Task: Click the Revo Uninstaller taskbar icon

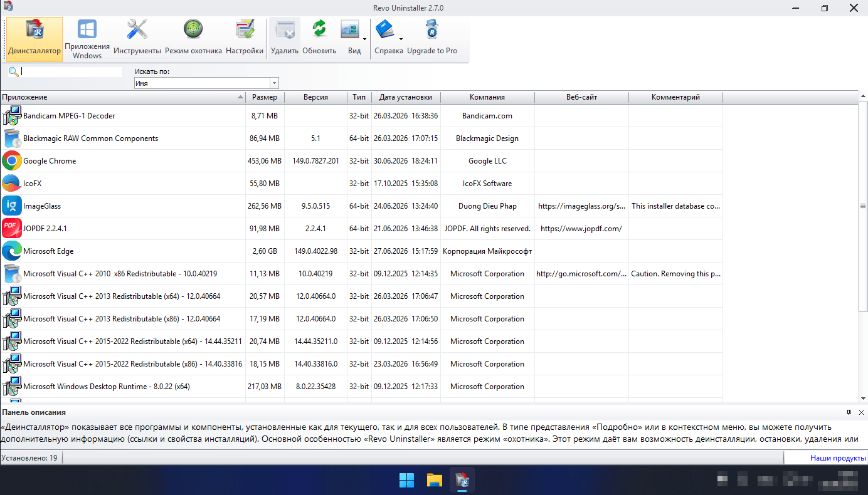Action: click(x=462, y=481)
